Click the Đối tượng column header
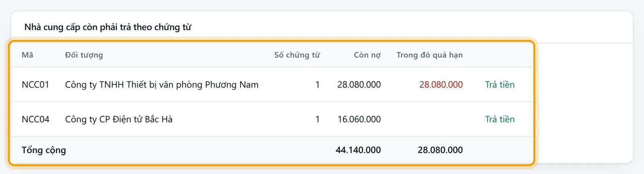Viewport: 644px width, 174px height. pos(84,55)
